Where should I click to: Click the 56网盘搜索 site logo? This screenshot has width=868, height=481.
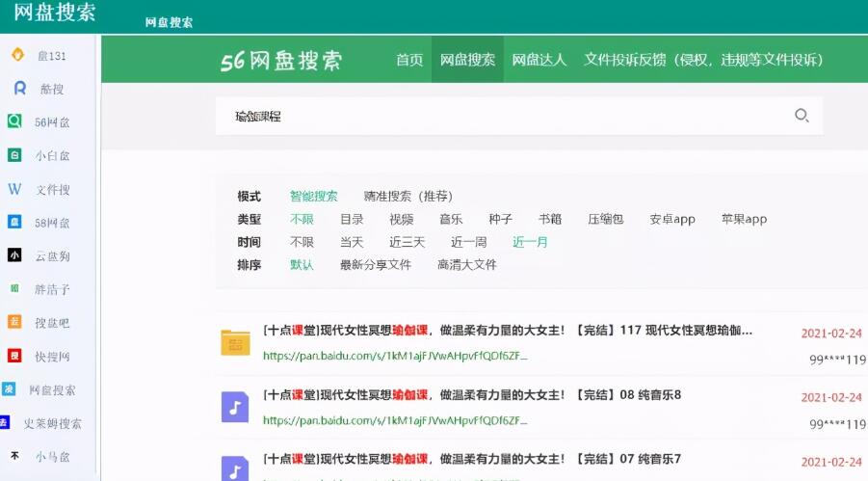point(281,61)
